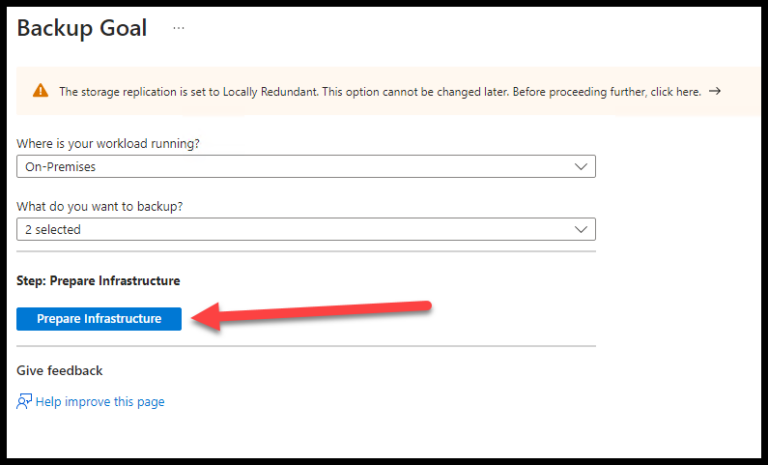This screenshot has height=465, width=768.
Task: Open the On-Premises combo box
Action: point(300,167)
